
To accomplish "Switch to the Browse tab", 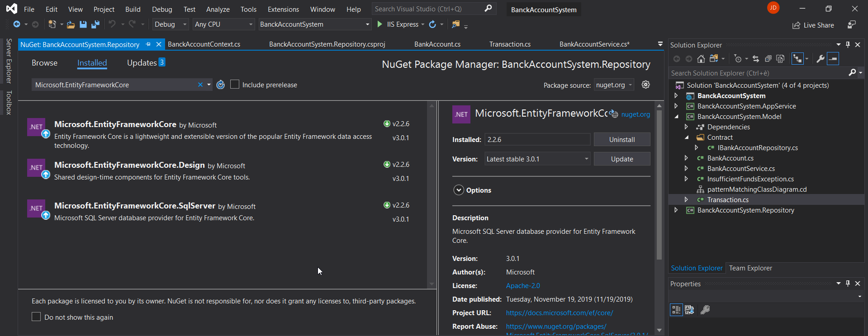I will click(x=44, y=63).
